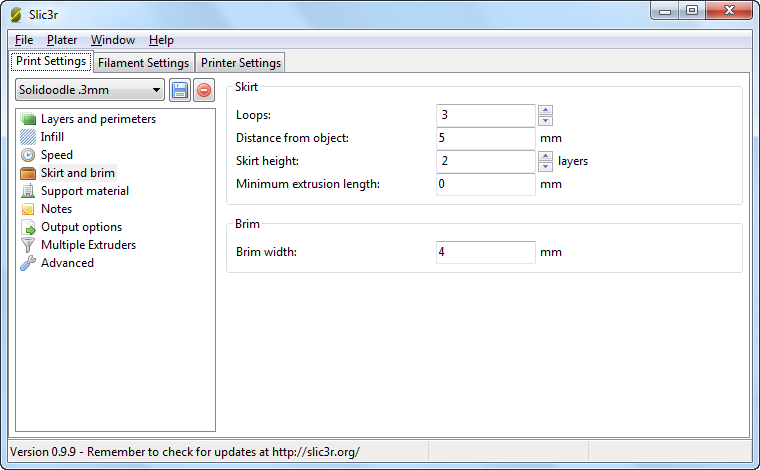Open Layers and perimeters settings
This screenshot has width=760, height=470.
tap(98, 119)
